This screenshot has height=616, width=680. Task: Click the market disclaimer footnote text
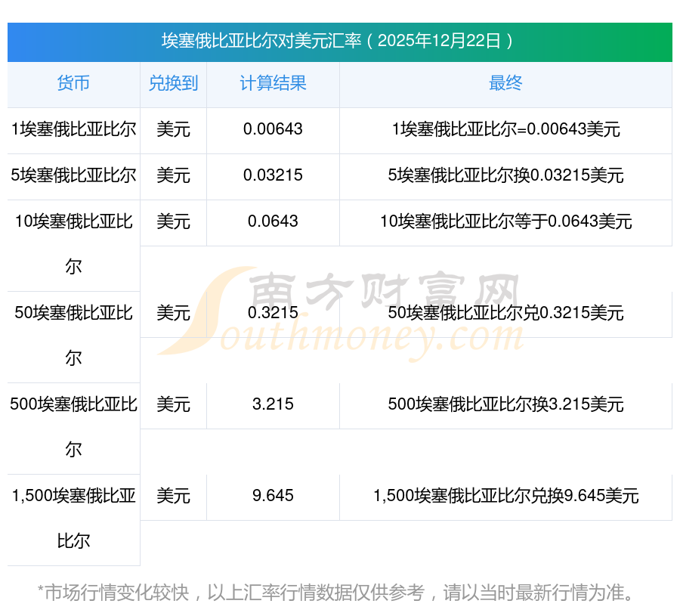(x=339, y=593)
